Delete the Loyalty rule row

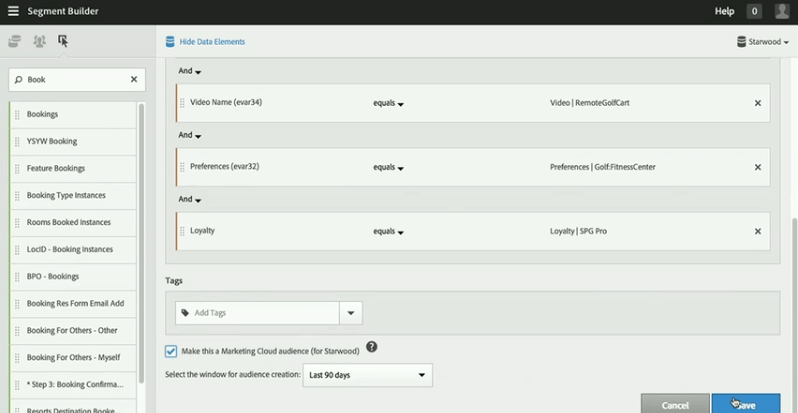[x=757, y=231]
